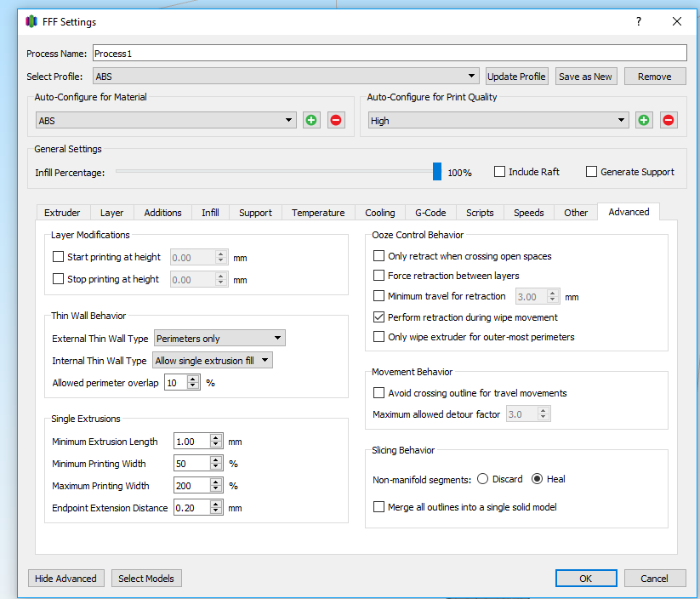Select the Advanced tab

pos(629,212)
